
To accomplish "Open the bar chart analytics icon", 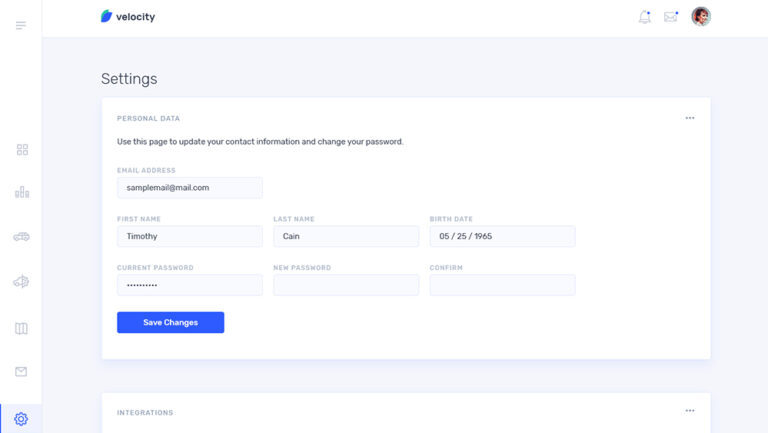I will (21, 192).
